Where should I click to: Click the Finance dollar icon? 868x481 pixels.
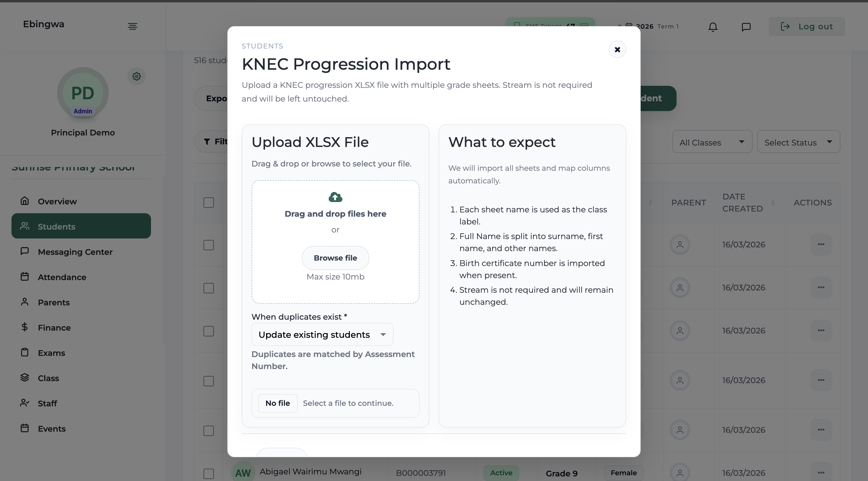coord(24,327)
